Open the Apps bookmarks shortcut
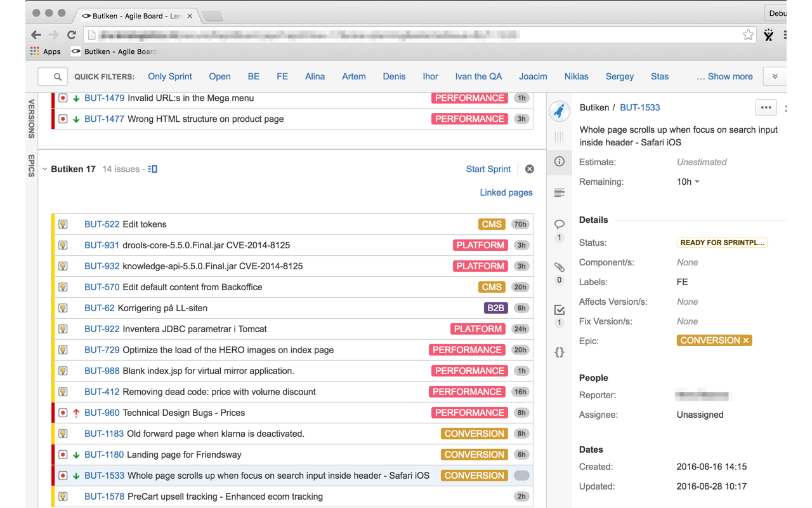This screenshot has height=508, width=812. tap(46, 51)
